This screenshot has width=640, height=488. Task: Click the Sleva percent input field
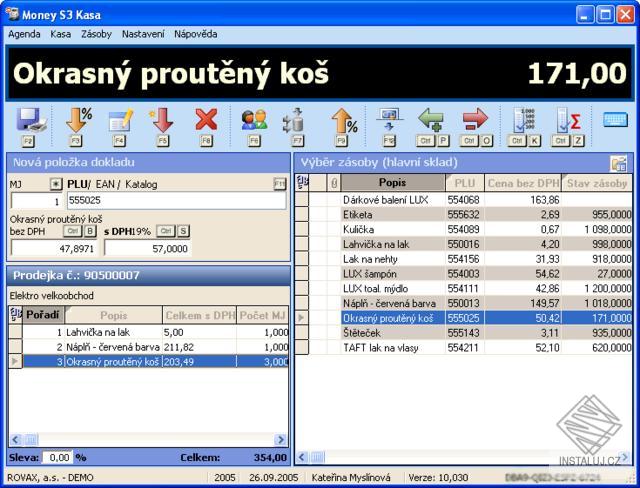58,457
